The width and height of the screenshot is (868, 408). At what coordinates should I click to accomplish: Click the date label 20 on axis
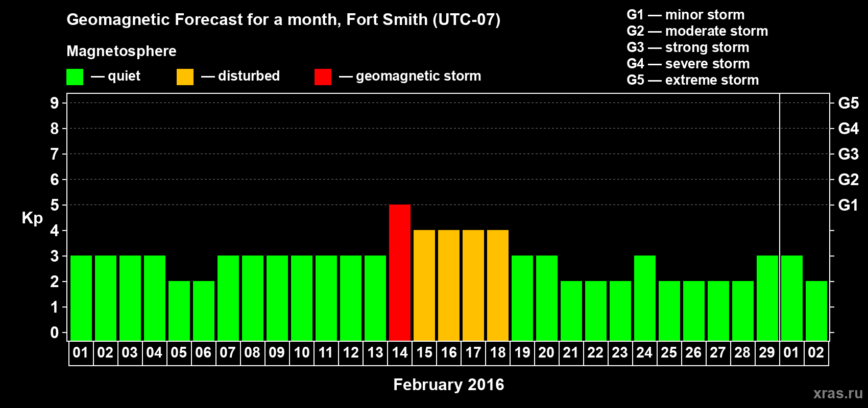coord(546,353)
